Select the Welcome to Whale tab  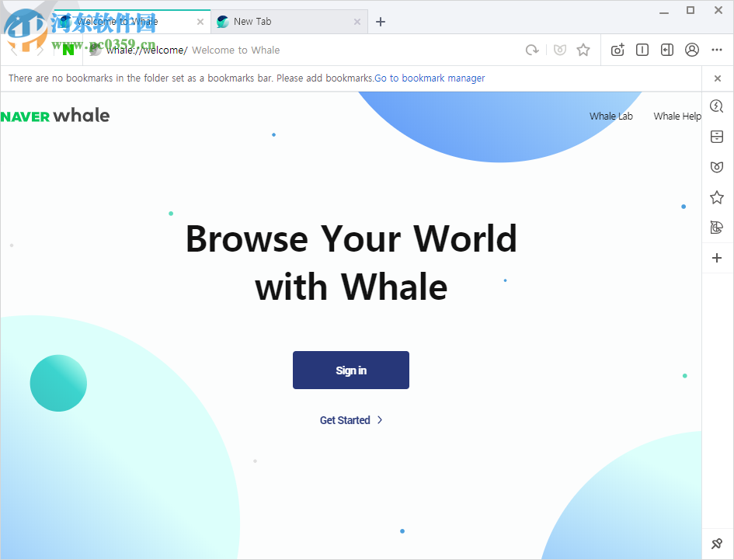[124, 22]
